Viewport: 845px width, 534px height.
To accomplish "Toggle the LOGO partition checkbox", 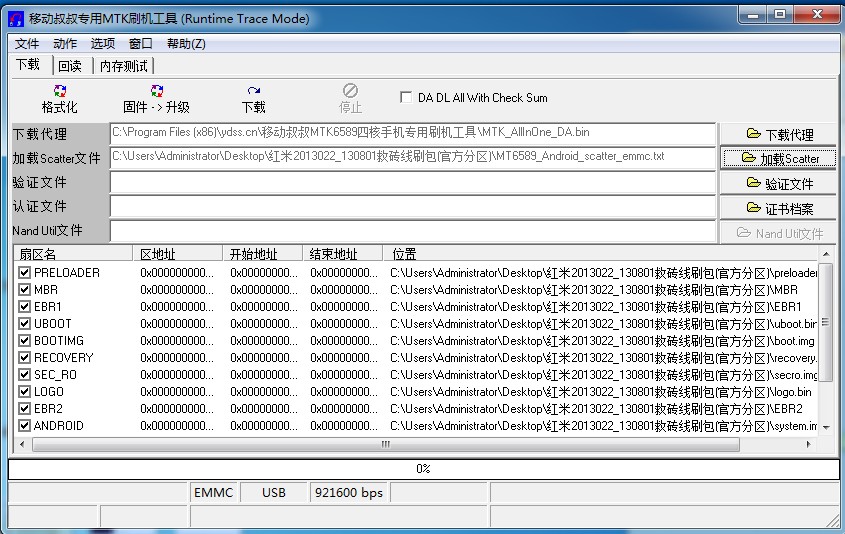I will pyautogui.click(x=24, y=392).
